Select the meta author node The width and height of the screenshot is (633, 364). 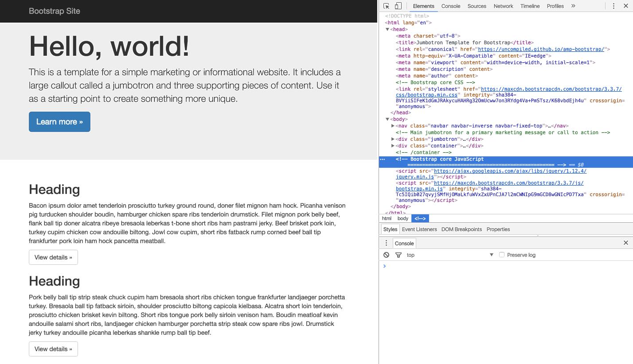[x=437, y=76]
